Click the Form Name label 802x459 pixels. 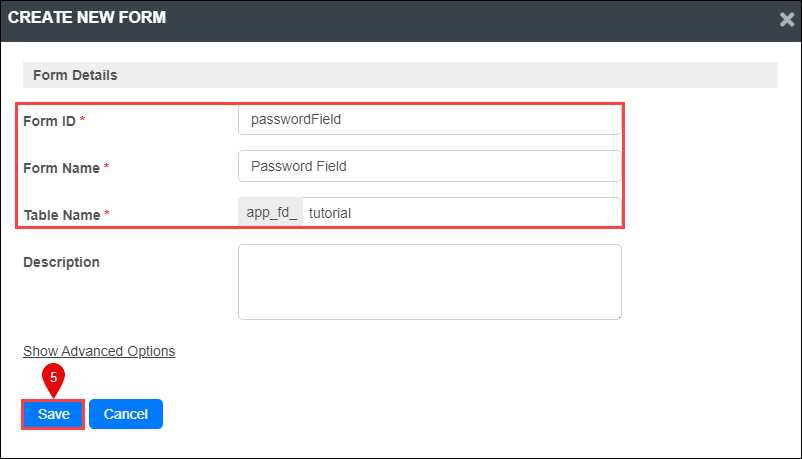[x=61, y=168]
